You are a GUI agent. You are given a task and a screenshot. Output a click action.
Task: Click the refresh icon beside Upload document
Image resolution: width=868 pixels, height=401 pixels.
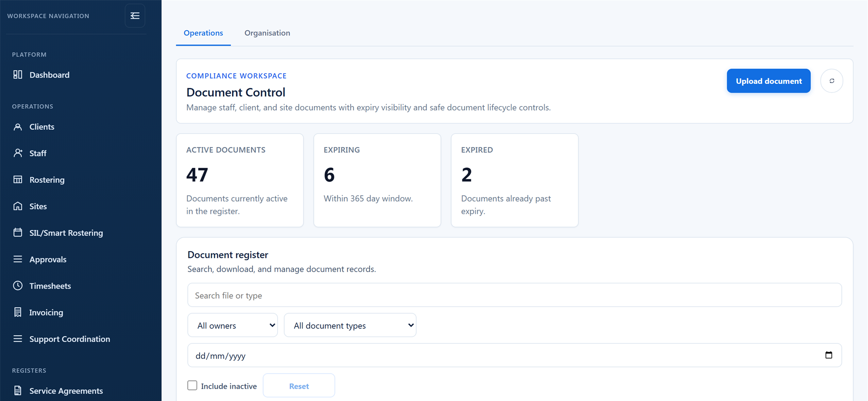click(831, 81)
